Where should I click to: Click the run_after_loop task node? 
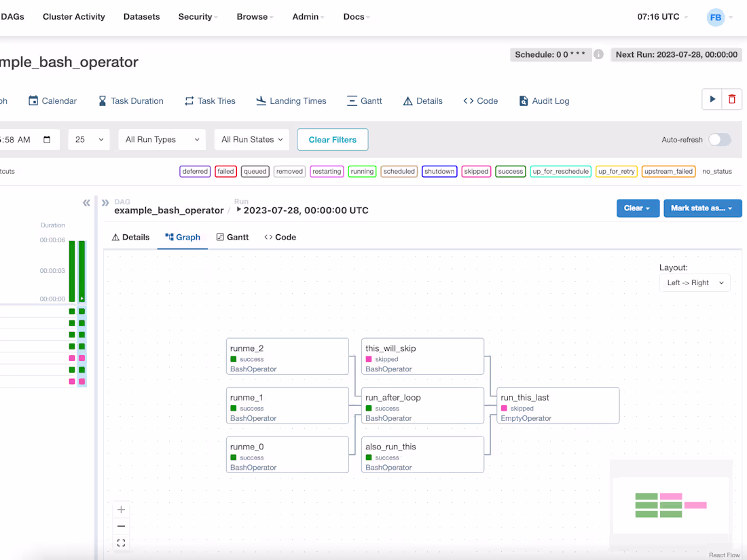[x=422, y=405]
